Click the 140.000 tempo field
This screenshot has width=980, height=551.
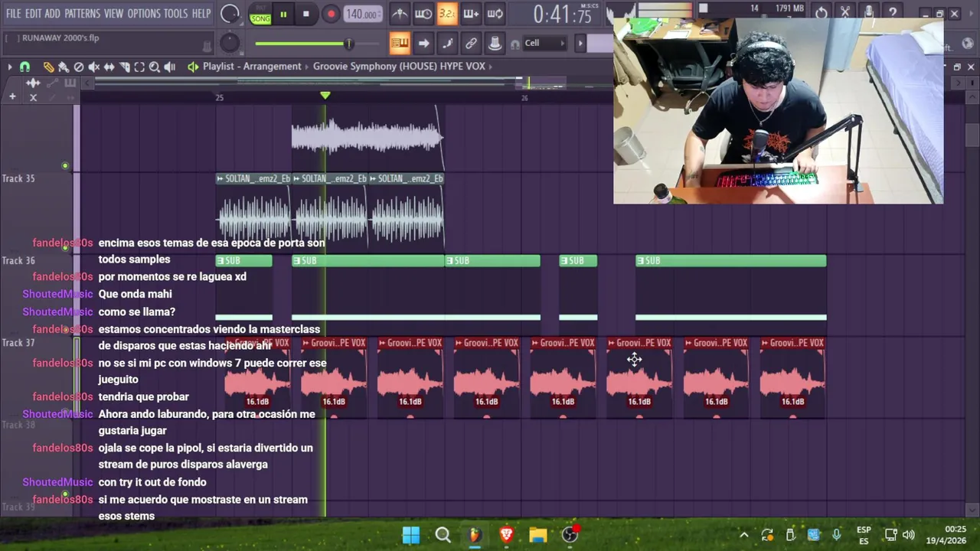362,14
